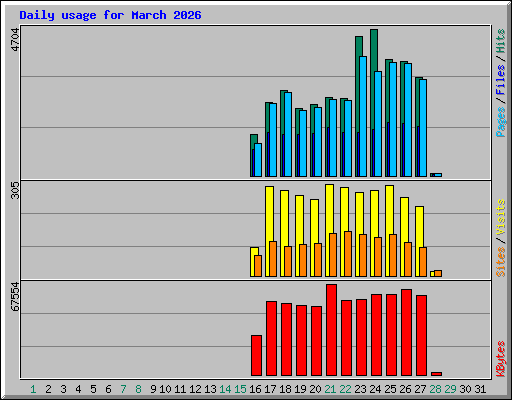Screen dimensions: 512x400
Task: Click day 16 on the x-axis
Action: 255,389
